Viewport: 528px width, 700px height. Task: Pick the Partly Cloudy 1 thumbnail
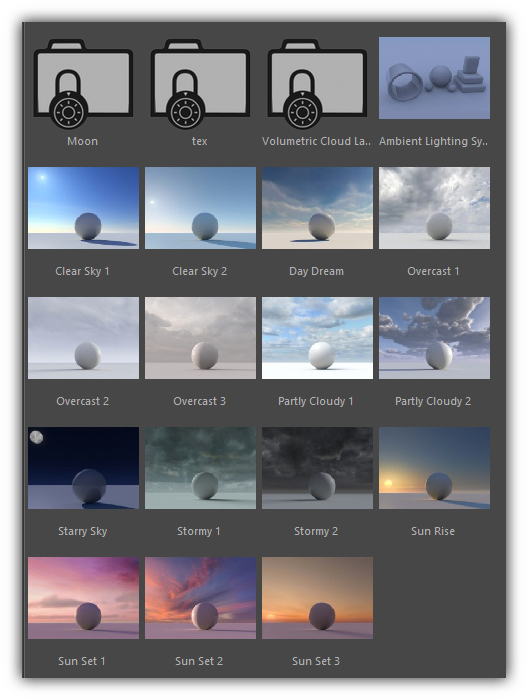click(x=317, y=338)
